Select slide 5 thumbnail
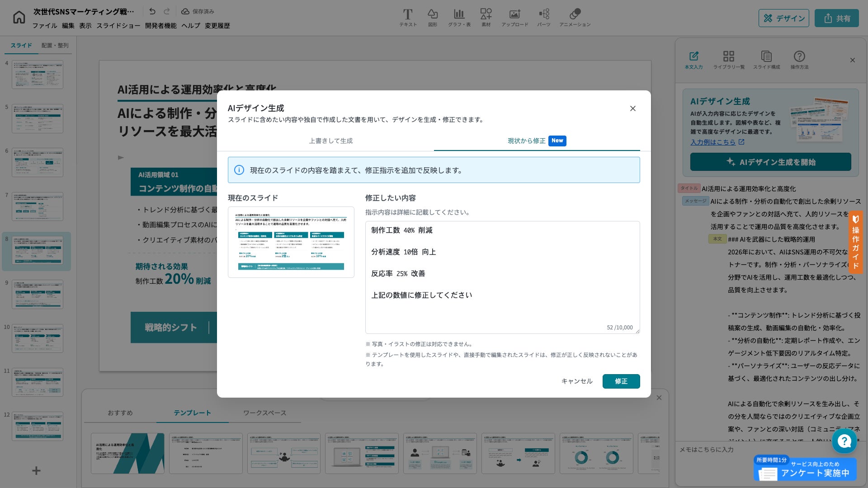The height and width of the screenshot is (488, 868). tap(38, 118)
